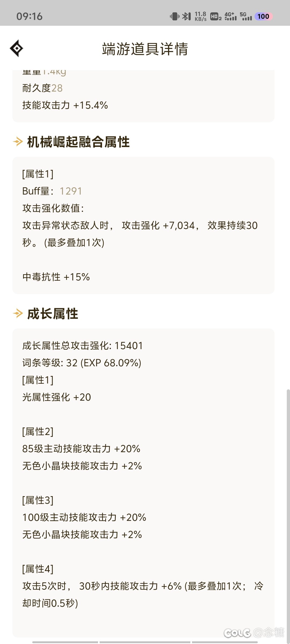This screenshot has height=644, width=290.
Task: Tap the 光属性强化 +20 entry
Action: (57, 397)
